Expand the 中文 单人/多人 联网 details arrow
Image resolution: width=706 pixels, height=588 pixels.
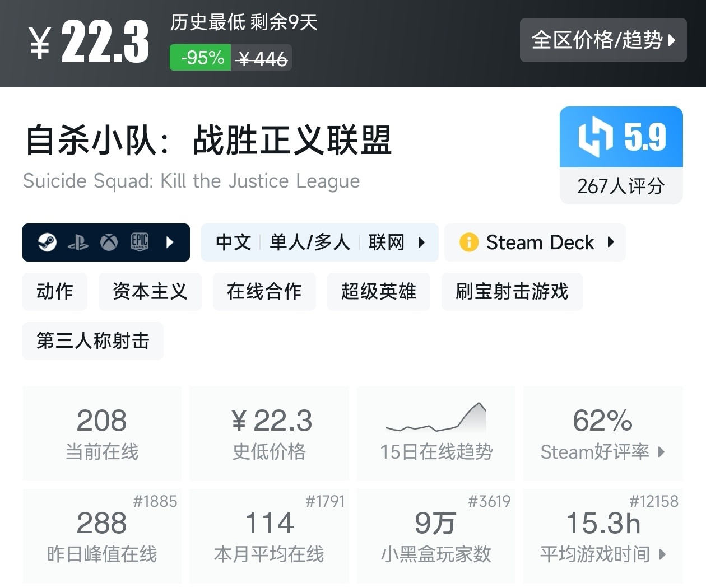[421, 242]
